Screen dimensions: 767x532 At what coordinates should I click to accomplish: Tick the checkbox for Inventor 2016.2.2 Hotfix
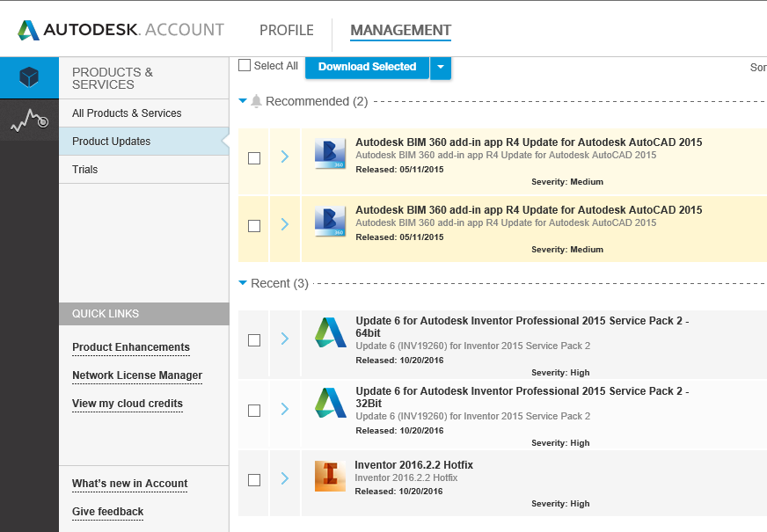(254, 480)
